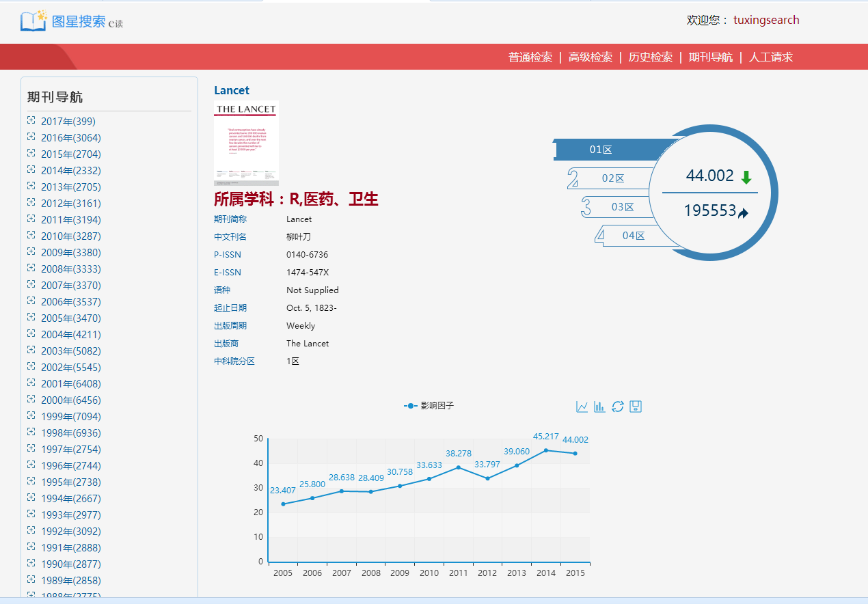Screen dimensions: 868x604
Task: Open 期刊导航 in the navigation bar
Action: [x=711, y=57]
